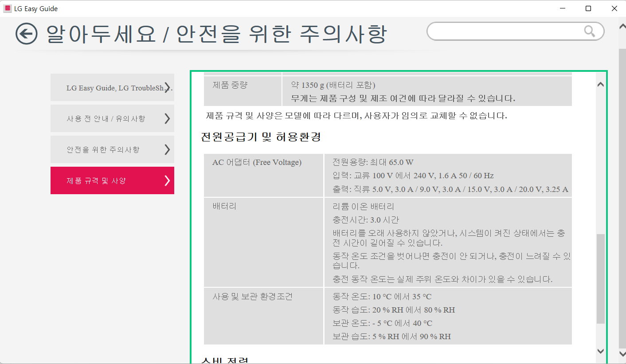626x364 pixels.
Task: Click heading 전원공급기 및 허용환경
Action: pyautogui.click(x=261, y=137)
